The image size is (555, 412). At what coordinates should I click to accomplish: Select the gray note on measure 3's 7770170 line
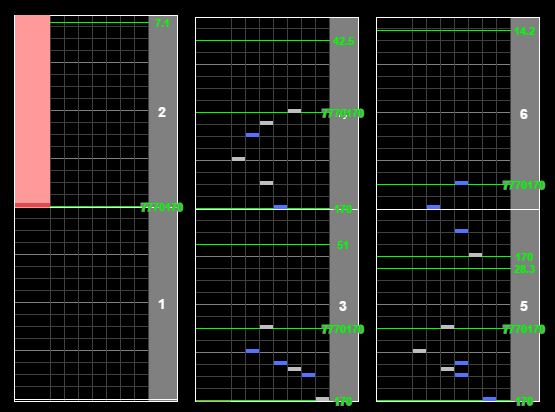[x=267, y=327]
